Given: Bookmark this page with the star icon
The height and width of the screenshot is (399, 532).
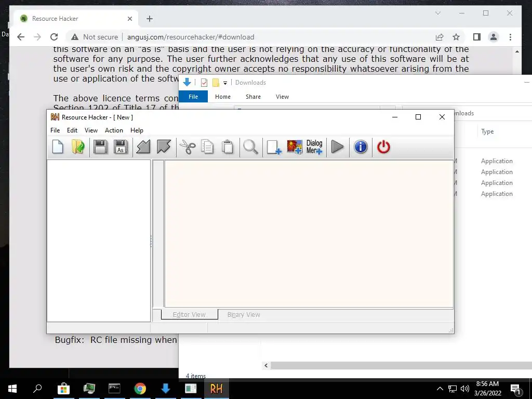Looking at the screenshot, I should pyautogui.click(x=456, y=37).
